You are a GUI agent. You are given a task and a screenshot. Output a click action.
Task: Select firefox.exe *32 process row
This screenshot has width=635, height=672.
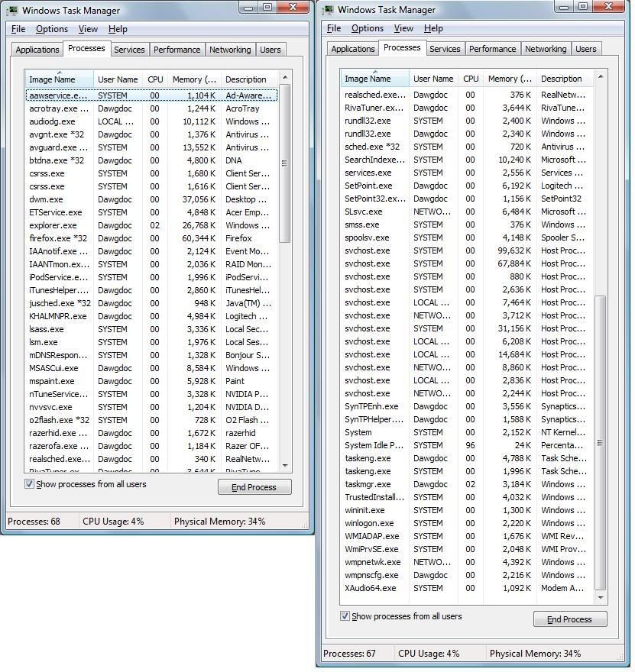click(x=152, y=238)
